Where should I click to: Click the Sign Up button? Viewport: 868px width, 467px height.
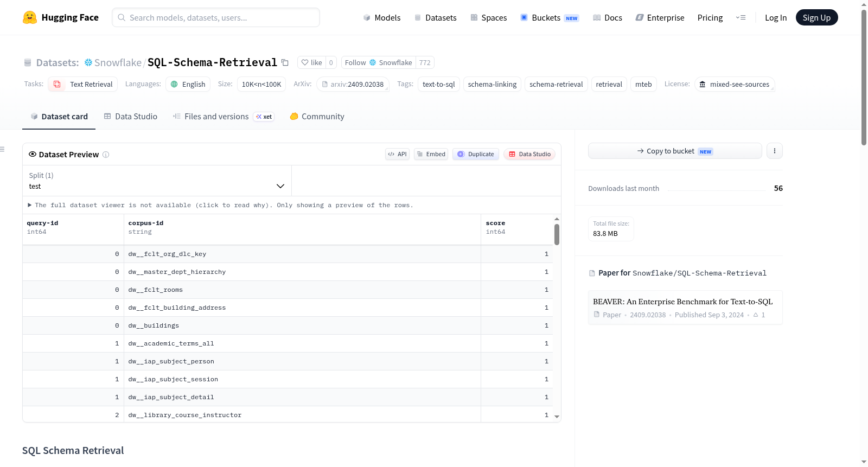(x=816, y=17)
